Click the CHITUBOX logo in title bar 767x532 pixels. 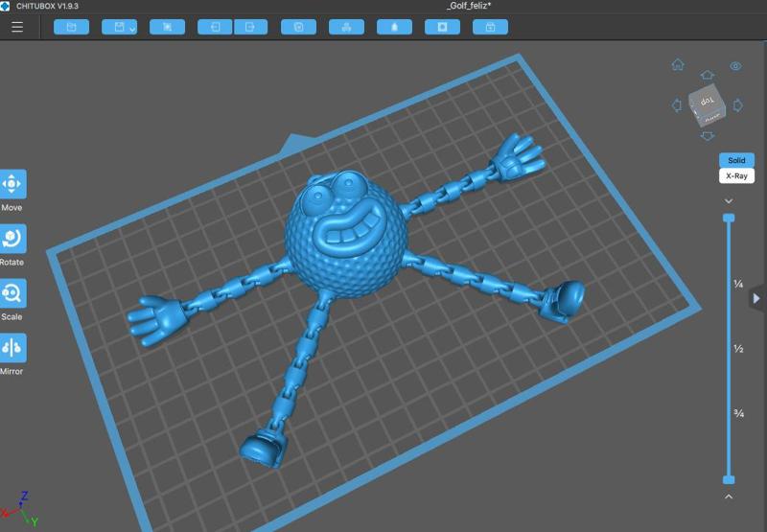5,6
